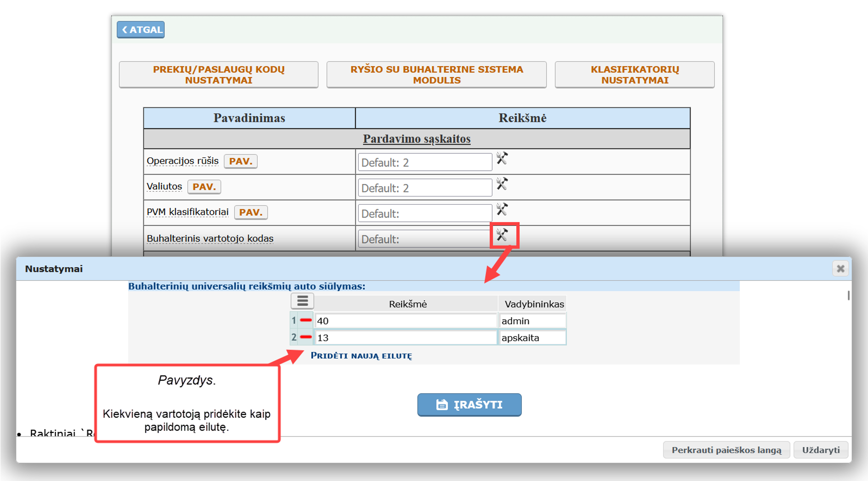The width and height of the screenshot is (868, 481).
Task: Click the Pardavimo sąskaitos section header
Action: pos(417,139)
